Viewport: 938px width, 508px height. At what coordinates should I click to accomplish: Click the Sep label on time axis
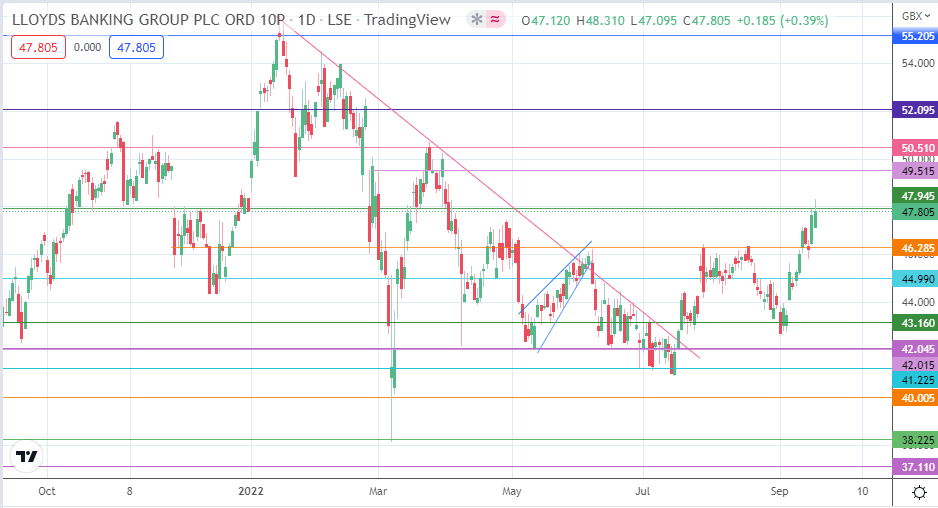click(x=779, y=491)
